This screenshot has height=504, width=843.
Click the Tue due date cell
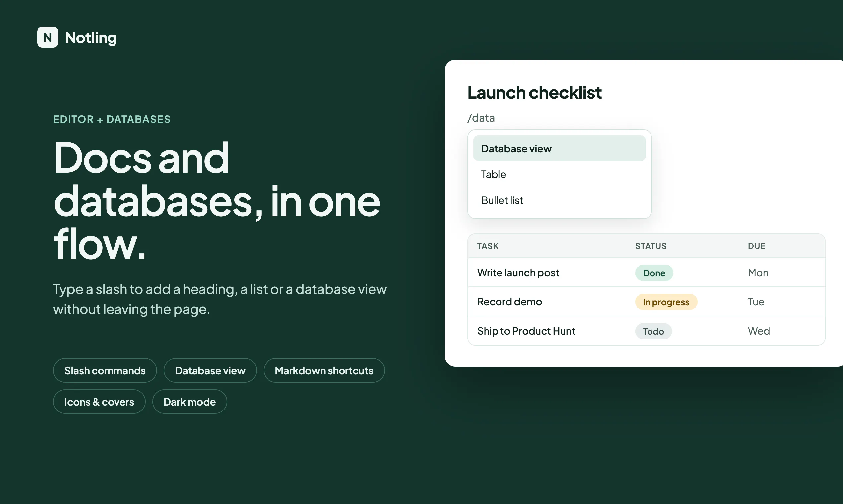[756, 302]
